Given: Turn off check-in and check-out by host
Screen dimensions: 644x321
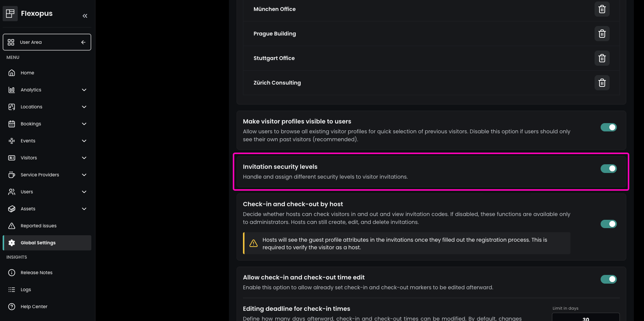Looking at the screenshot, I should [x=608, y=224].
